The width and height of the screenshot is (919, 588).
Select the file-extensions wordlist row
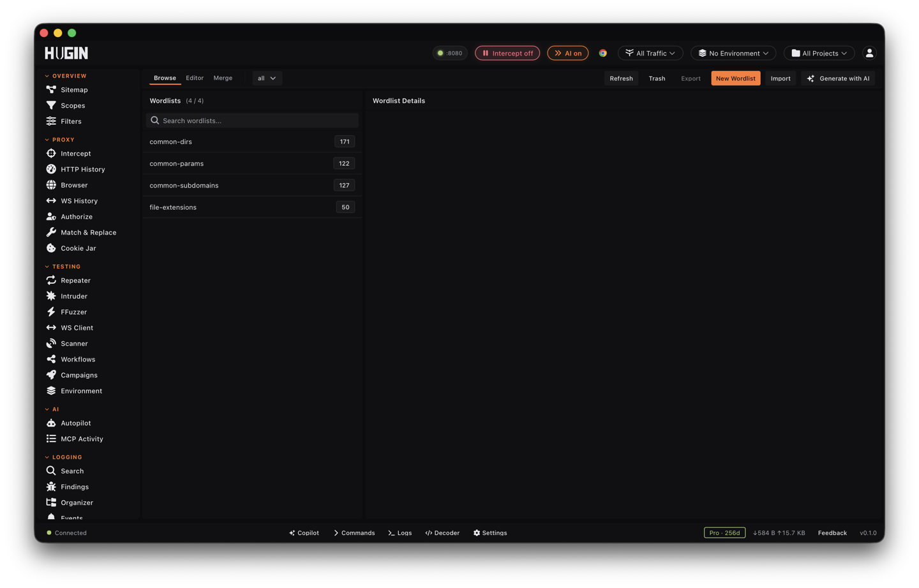point(252,207)
